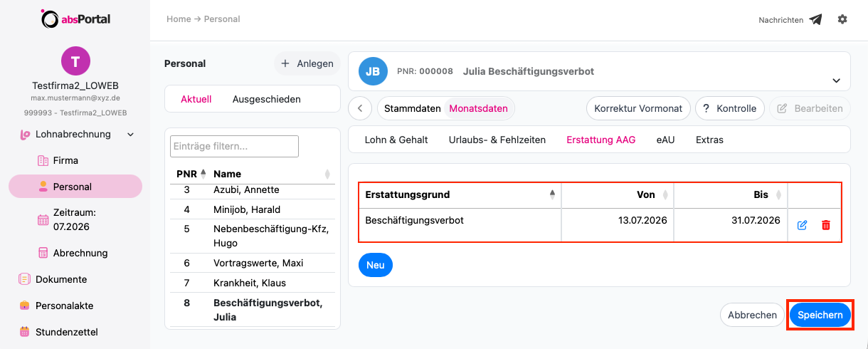Sort personnel list by PNR

191,174
